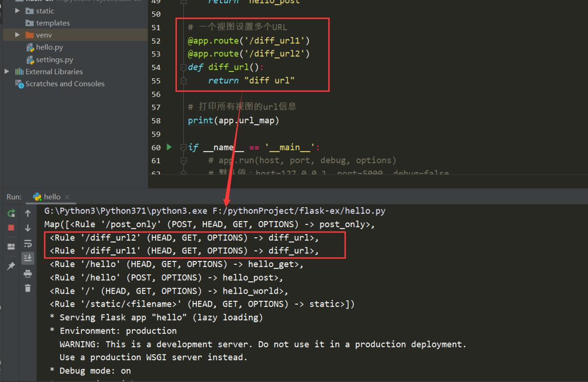Click the @app.route('/diff_url1') decorator line
588x382 pixels.
(248, 41)
